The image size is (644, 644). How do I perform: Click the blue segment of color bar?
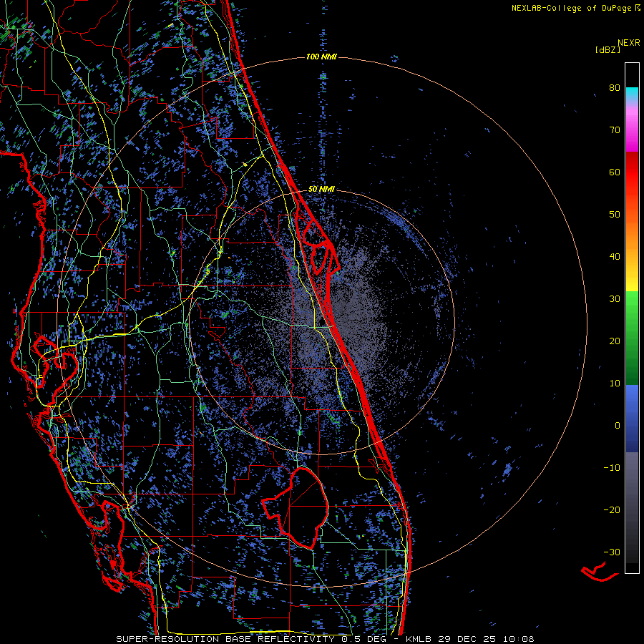(x=632, y=418)
